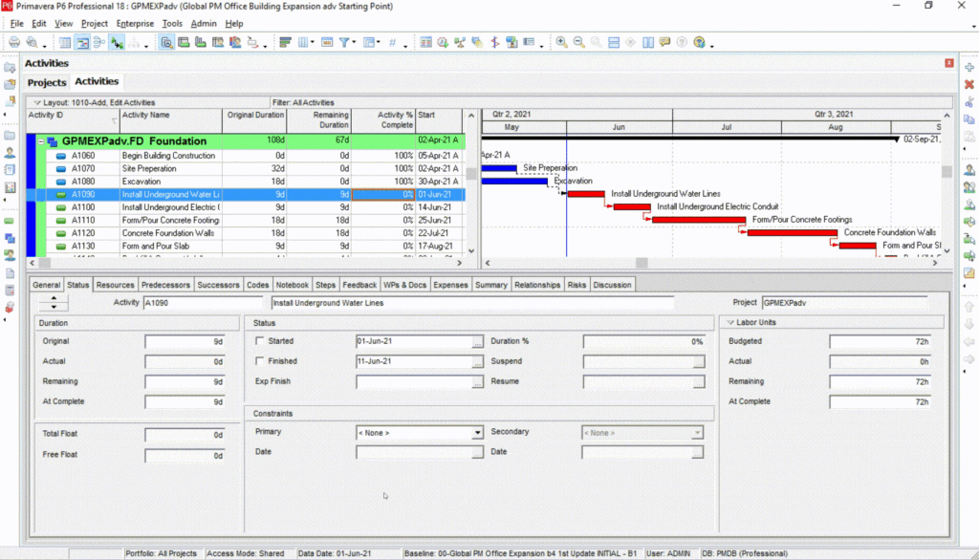Switch to Activity Table view icon

(65, 42)
